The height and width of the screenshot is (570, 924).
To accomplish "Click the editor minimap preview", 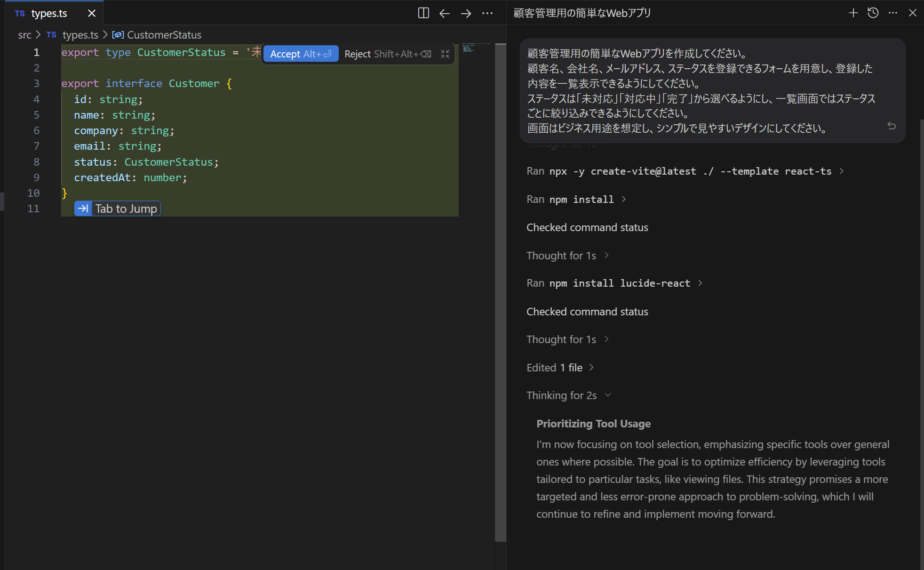I will click(476, 48).
